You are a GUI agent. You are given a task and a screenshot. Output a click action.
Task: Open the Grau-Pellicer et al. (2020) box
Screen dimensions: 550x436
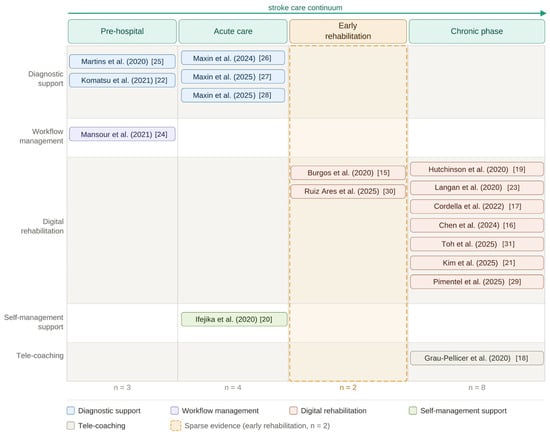[477, 358]
